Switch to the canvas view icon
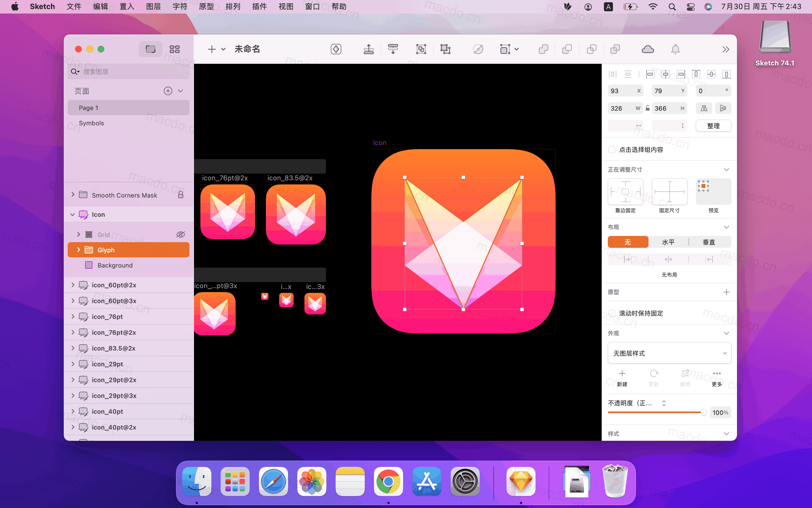Image resolution: width=812 pixels, height=508 pixels. coord(150,49)
